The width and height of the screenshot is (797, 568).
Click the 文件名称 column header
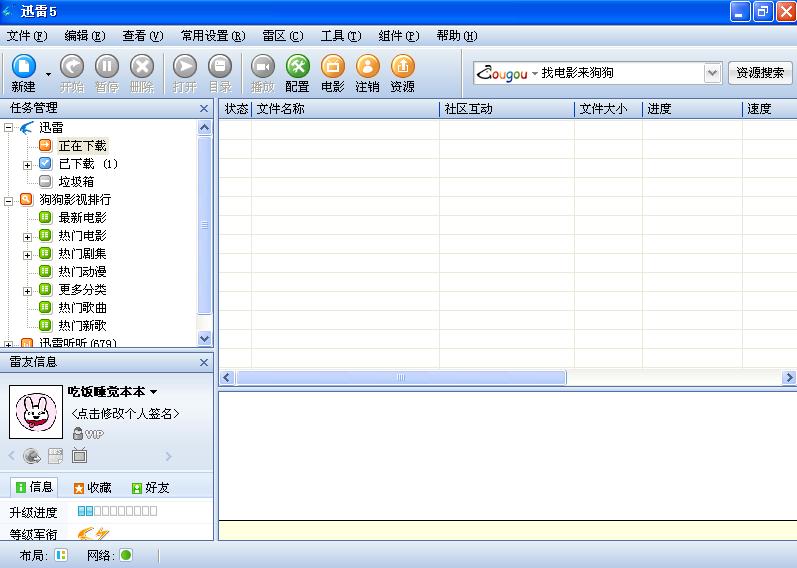coord(346,109)
